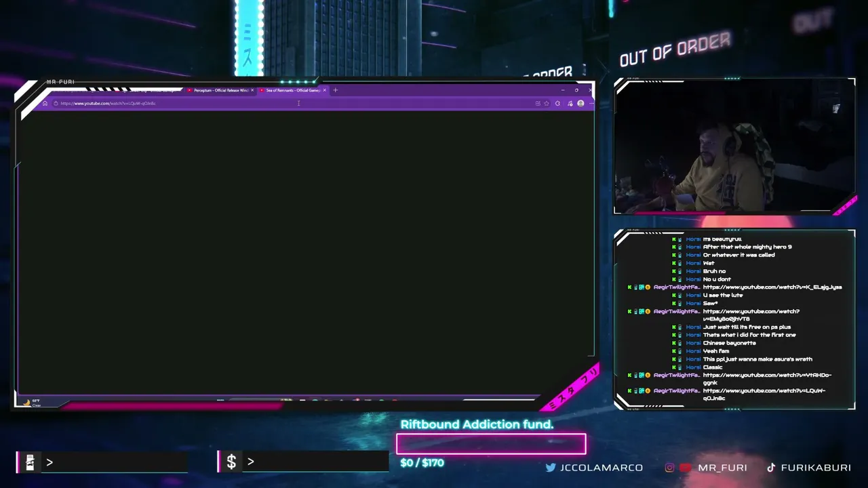
Task: Click the message mentioning asura's wrath
Action: click(757, 359)
